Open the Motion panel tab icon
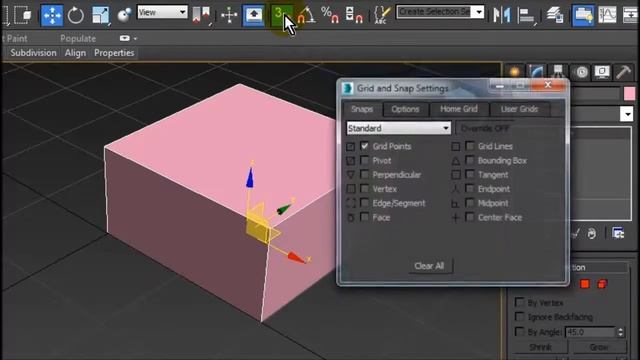The width and height of the screenshot is (640, 360). (582, 72)
